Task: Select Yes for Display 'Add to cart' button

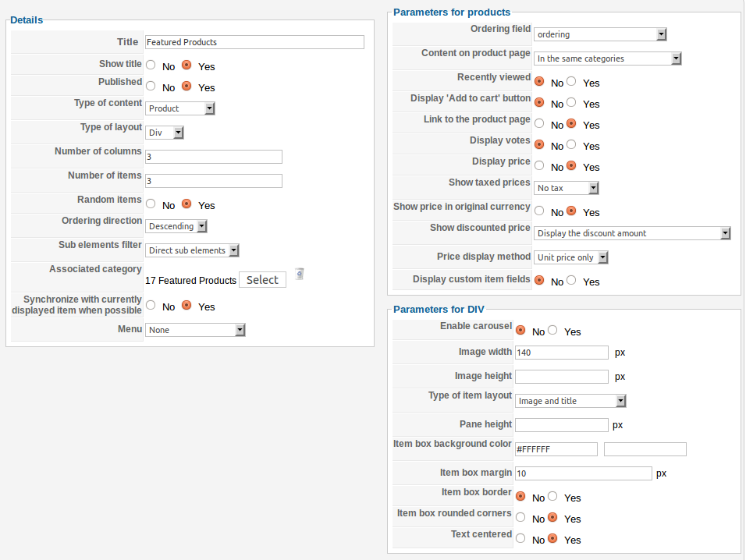Action: 572,103
